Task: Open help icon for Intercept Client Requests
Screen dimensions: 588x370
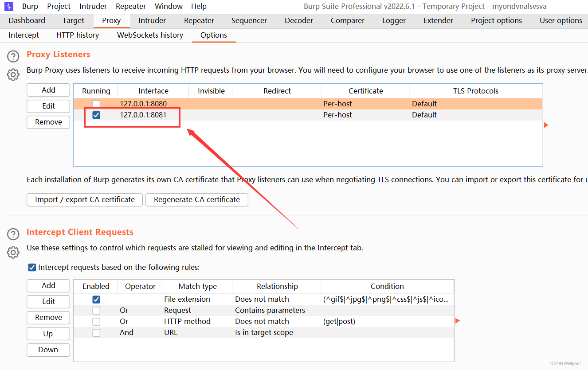Action: point(13,234)
